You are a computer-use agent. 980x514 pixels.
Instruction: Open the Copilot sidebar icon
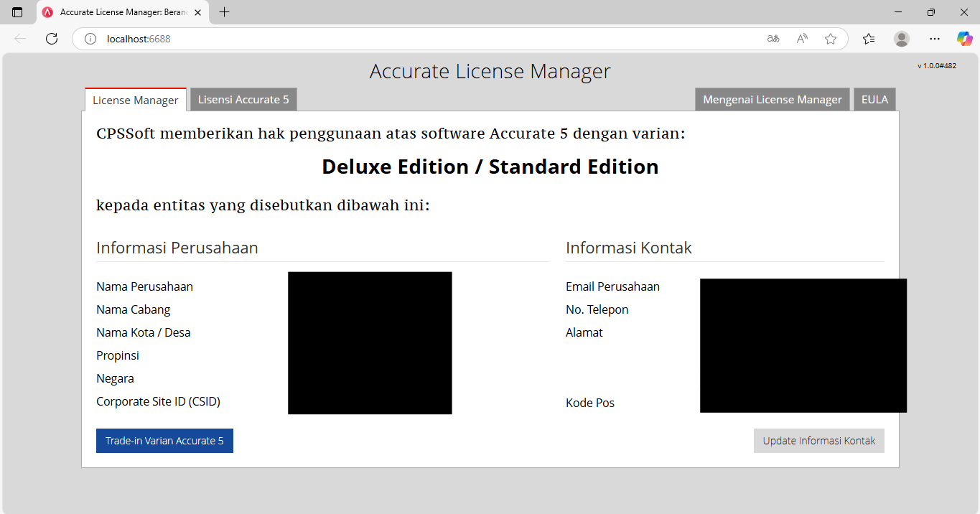[x=964, y=39]
